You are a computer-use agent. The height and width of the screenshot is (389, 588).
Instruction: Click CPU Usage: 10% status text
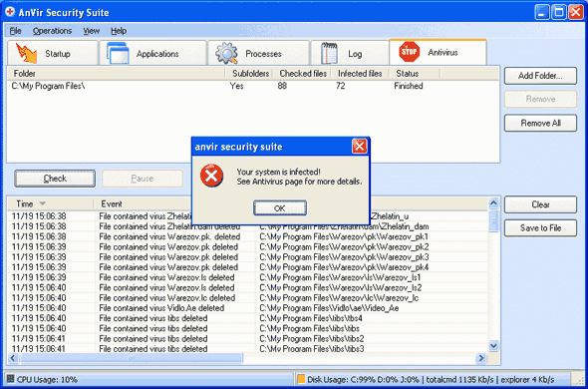[47, 380]
